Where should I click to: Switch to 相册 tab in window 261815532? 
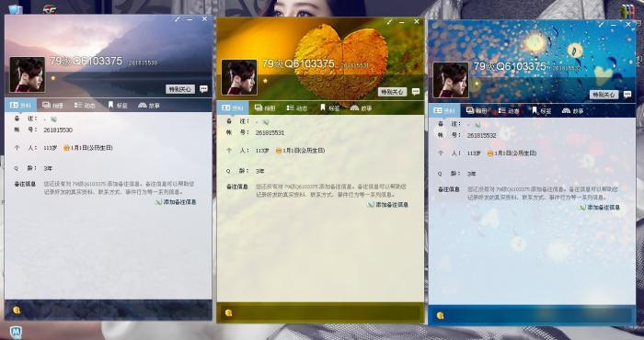click(477, 111)
